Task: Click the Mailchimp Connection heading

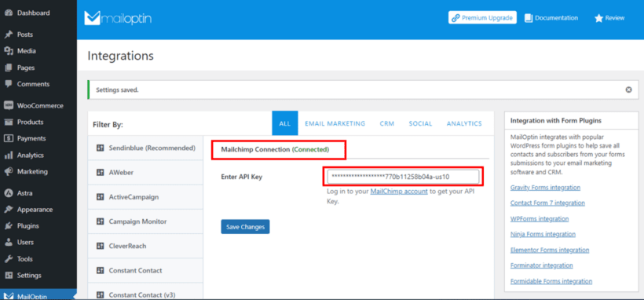Action: [x=275, y=149]
